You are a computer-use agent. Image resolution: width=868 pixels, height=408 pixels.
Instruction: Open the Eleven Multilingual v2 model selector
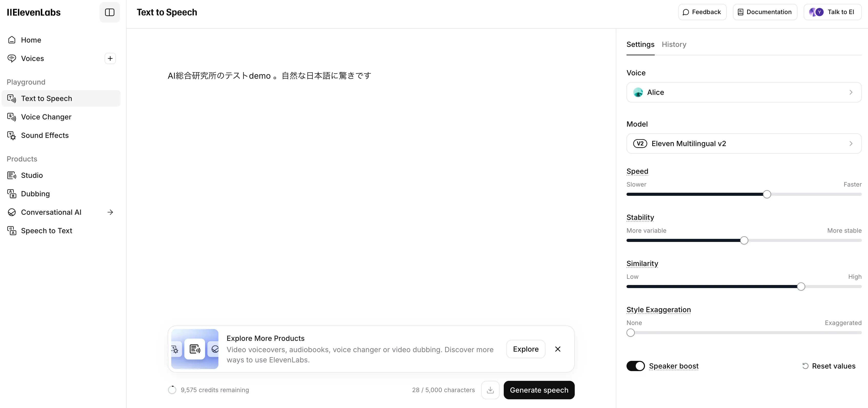[744, 144]
